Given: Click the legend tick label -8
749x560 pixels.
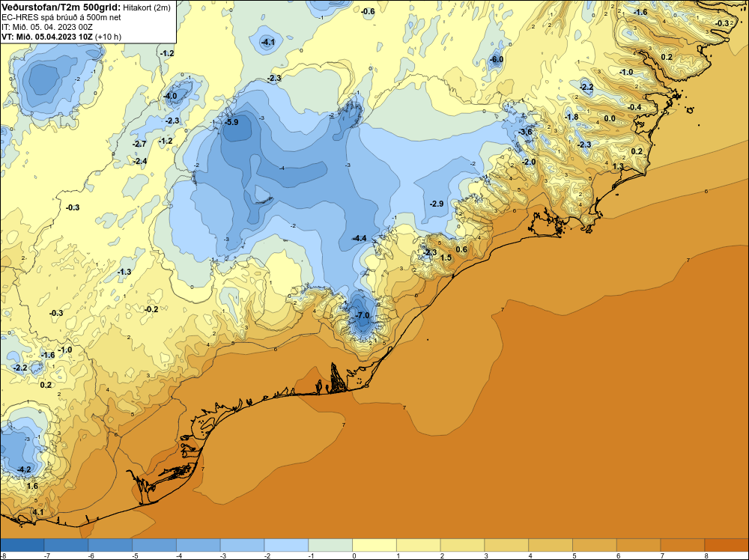Looking at the screenshot, I should tap(3, 556).
